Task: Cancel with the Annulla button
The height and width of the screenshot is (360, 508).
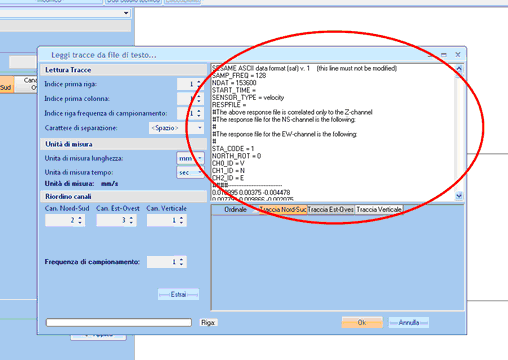Action: coord(409,322)
